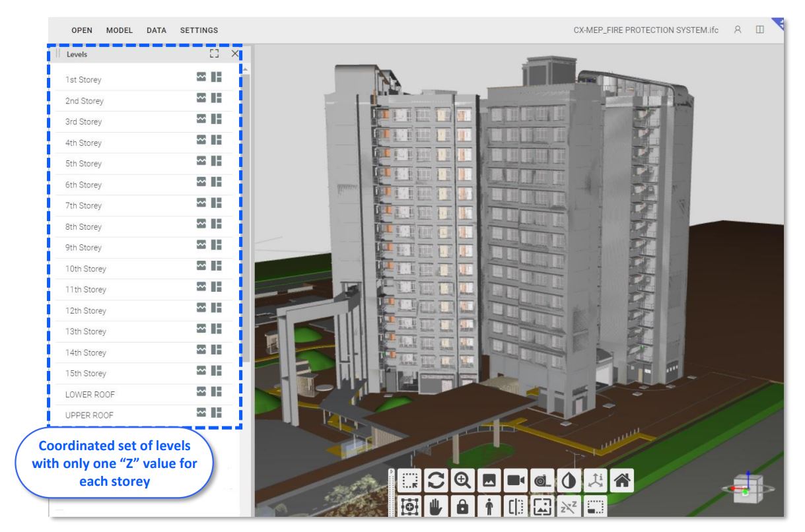Open the SETTINGS menu
The image size is (805, 532).
[x=199, y=30]
